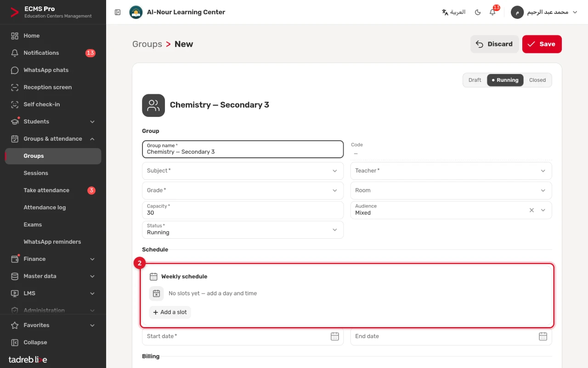Open the notifications bell in top bar
The width and height of the screenshot is (588, 368).
(493, 12)
